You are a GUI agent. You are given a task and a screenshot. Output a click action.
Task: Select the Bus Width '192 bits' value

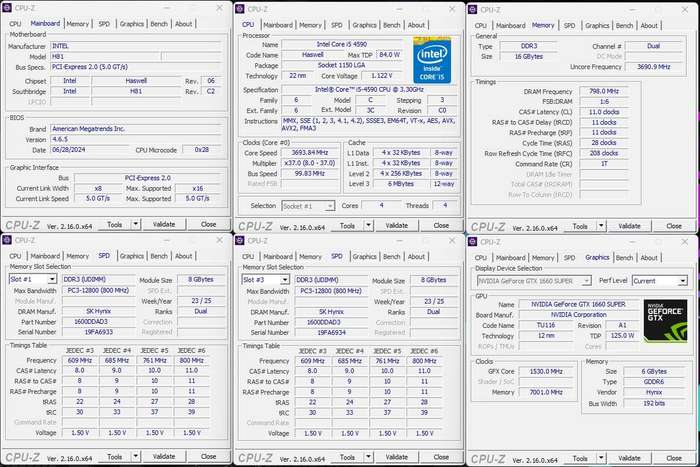pyautogui.click(x=654, y=403)
